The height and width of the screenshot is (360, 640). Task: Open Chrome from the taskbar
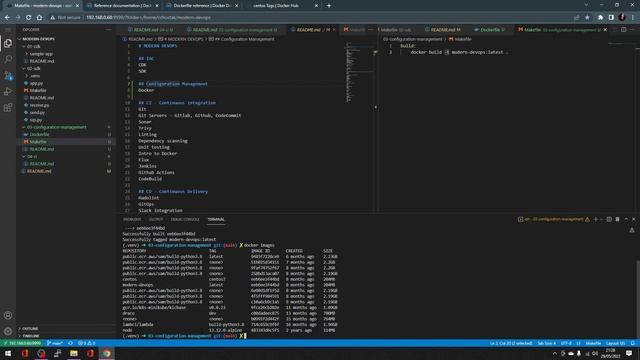(107, 353)
